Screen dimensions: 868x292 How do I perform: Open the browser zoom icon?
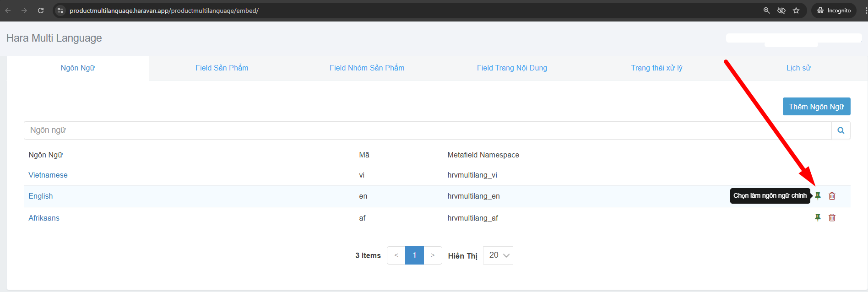[x=766, y=11]
